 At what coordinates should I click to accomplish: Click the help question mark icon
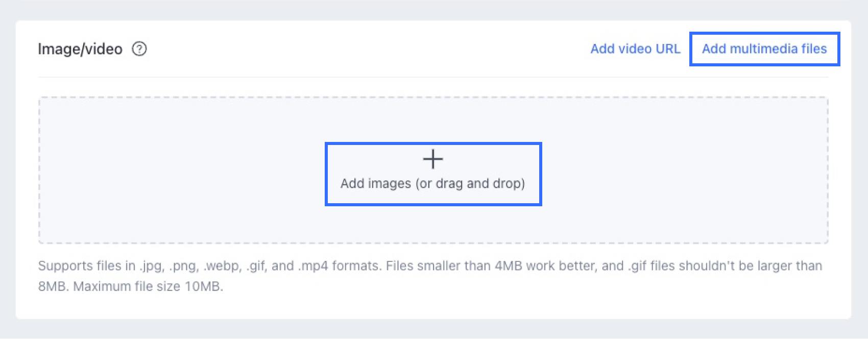tap(139, 49)
